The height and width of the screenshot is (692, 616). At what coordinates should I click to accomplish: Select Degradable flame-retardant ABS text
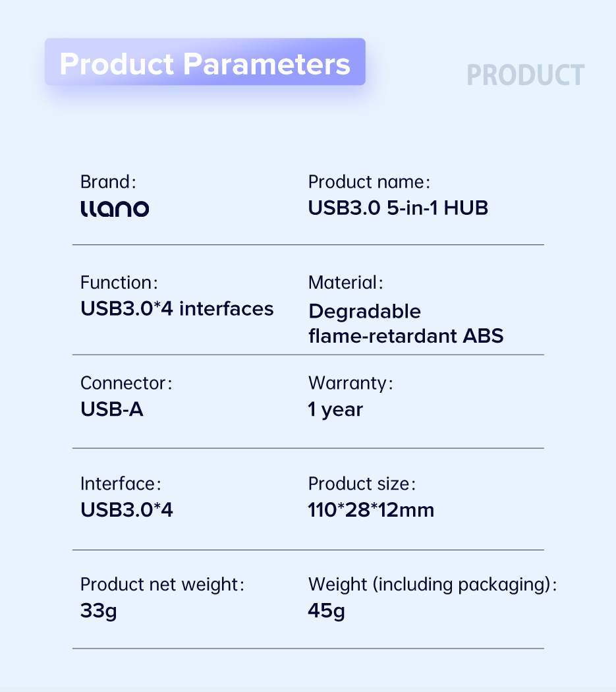pyautogui.click(x=406, y=324)
